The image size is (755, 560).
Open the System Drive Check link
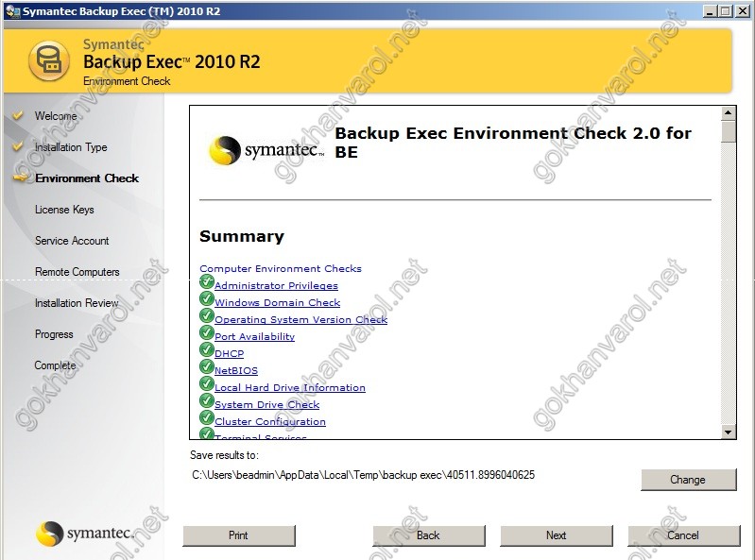pyautogui.click(x=266, y=405)
